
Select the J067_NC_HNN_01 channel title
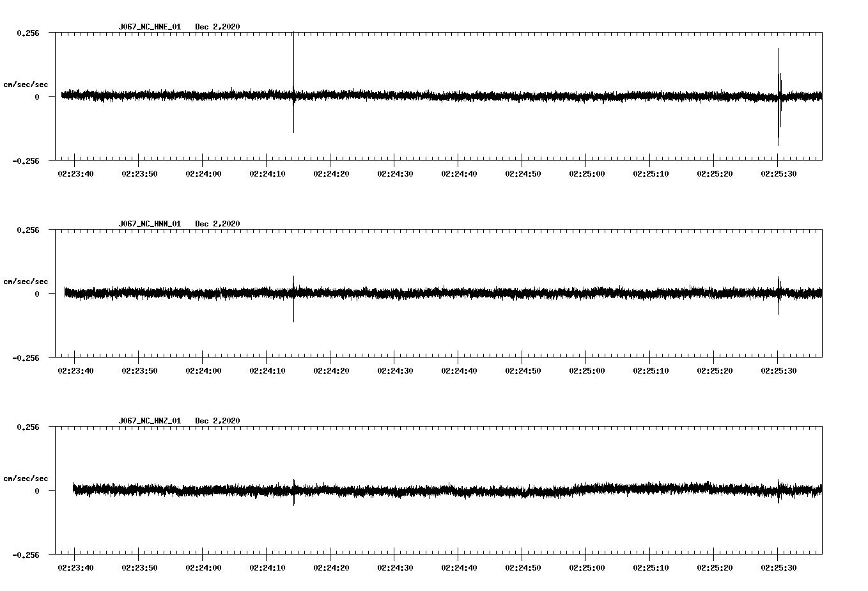[x=149, y=223]
